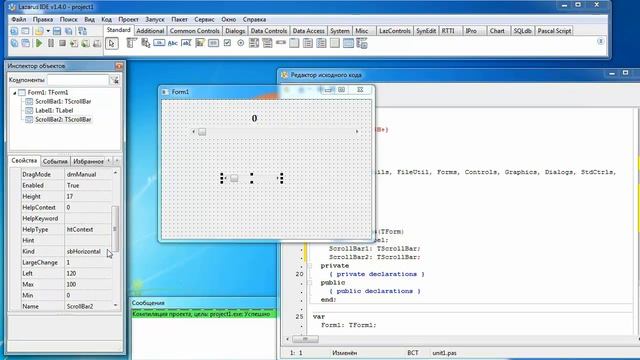640x360 pixels.
Task: Collapse the Form1: TForm1 tree node
Action: [14, 93]
